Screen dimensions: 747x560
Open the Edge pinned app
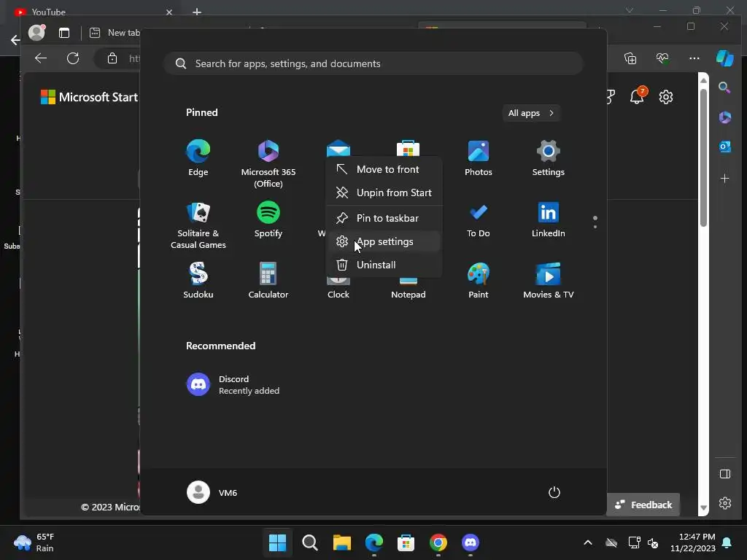coord(198,158)
